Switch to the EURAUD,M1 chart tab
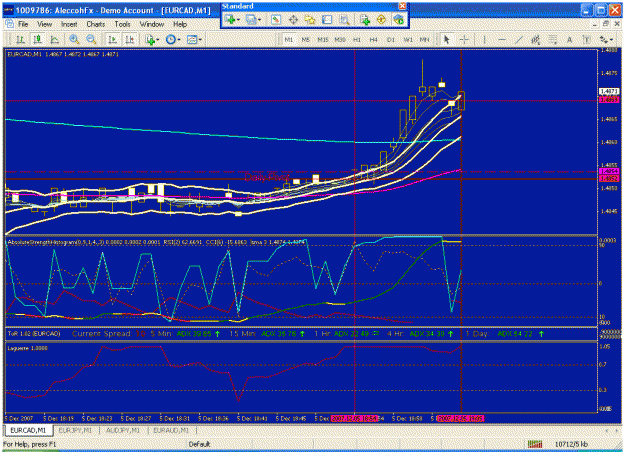This screenshot has height=452, width=625. pos(171,430)
